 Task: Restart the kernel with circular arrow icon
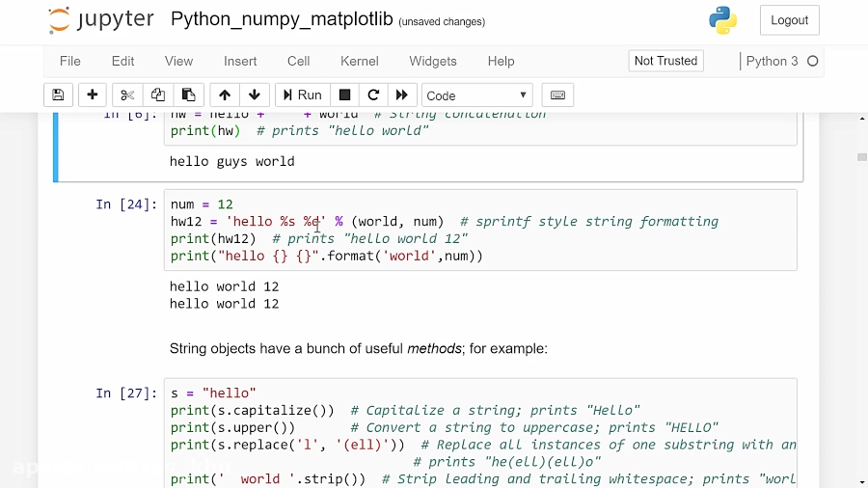373,95
